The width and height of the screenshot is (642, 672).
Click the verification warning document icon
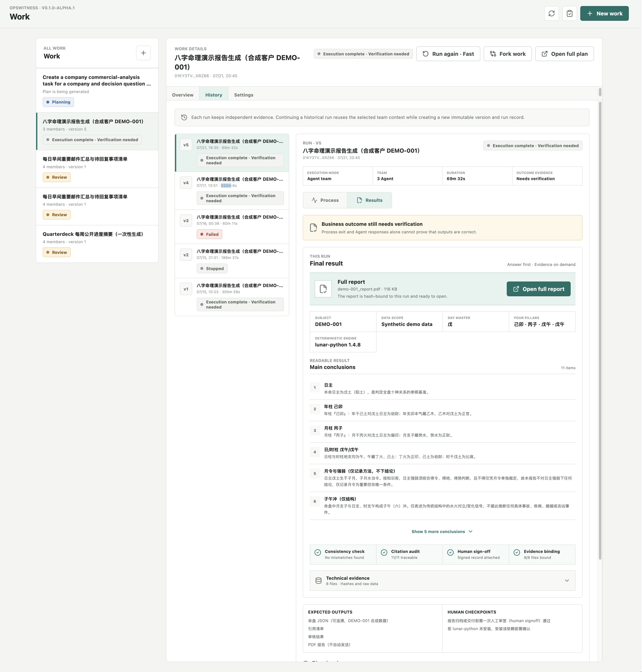313,228
